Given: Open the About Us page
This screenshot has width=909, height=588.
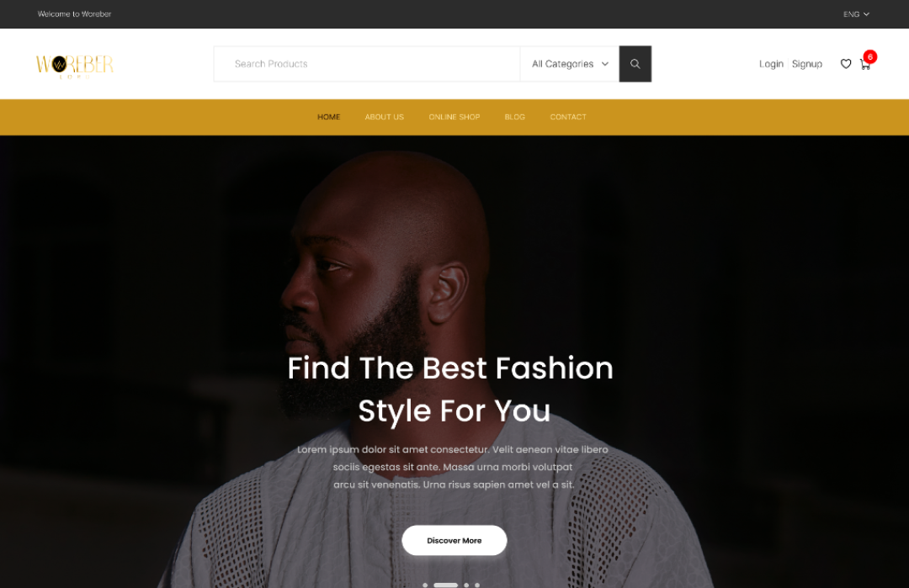Looking at the screenshot, I should [x=385, y=117].
